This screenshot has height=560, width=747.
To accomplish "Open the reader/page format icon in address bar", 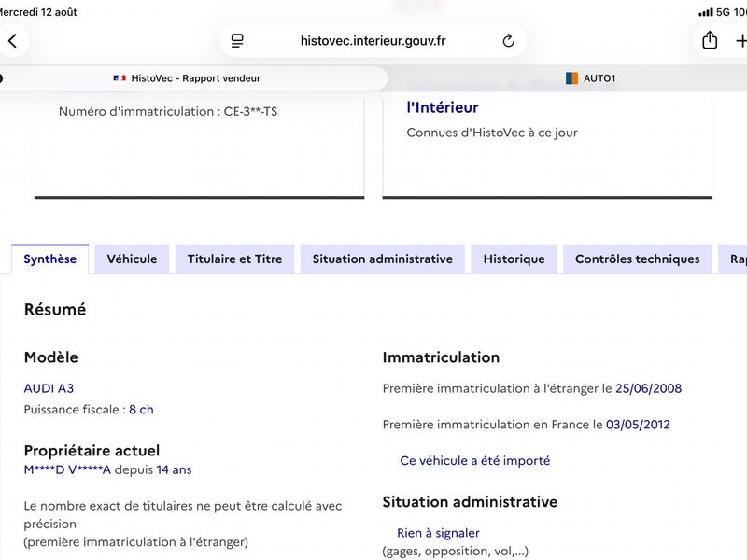I will (x=237, y=41).
